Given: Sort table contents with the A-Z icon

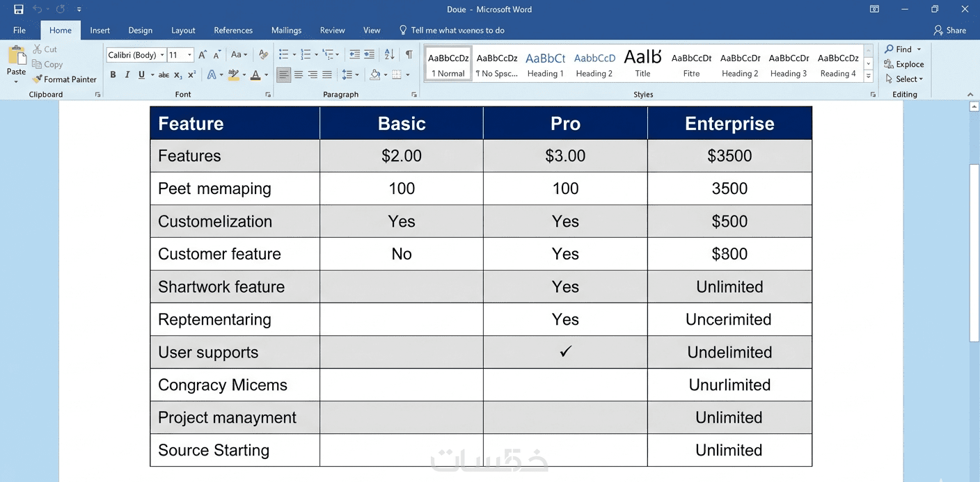Looking at the screenshot, I should (x=390, y=54).
